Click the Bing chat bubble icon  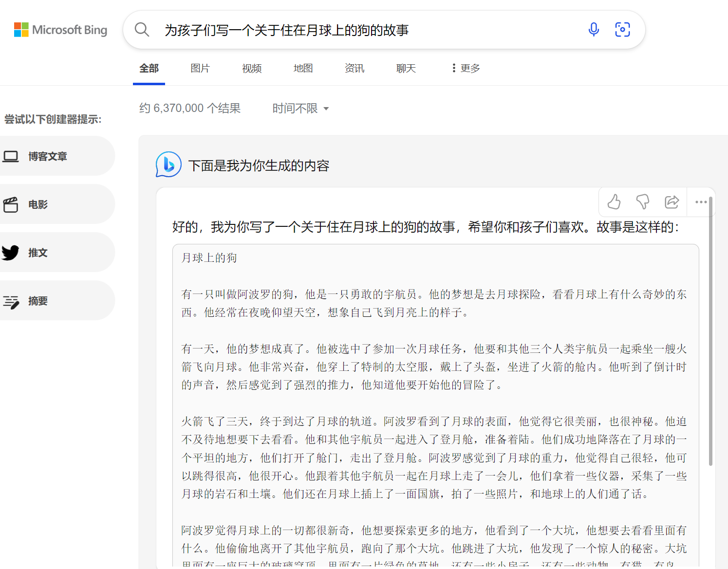tap(168, 165)
